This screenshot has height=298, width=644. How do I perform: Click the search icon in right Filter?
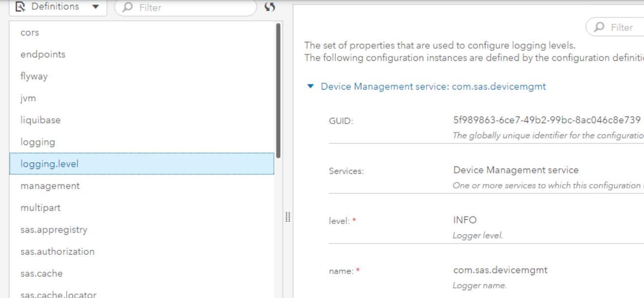point(600,27)
